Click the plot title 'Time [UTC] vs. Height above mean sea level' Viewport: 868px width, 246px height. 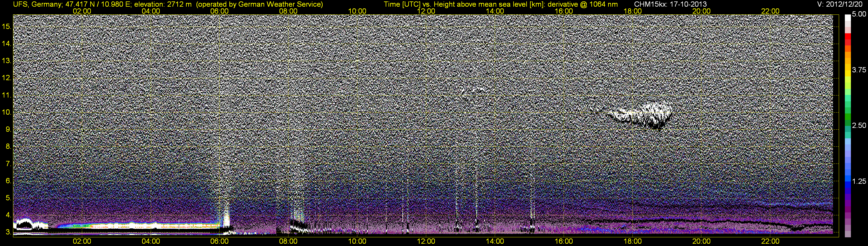[x=455, y=4]
